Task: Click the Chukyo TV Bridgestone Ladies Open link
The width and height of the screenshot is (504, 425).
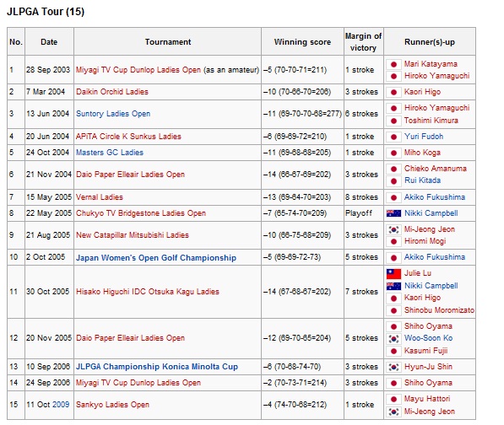Action: 141,213
